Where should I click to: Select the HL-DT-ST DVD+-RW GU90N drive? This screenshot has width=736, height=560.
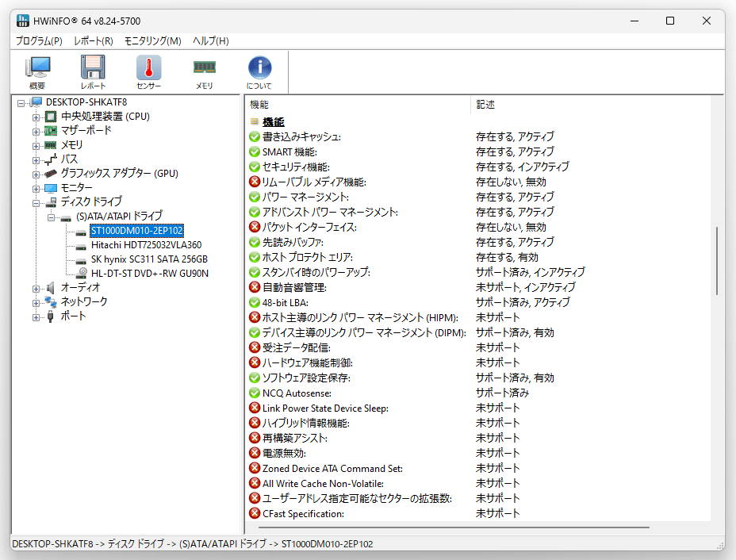pos(149,273)
